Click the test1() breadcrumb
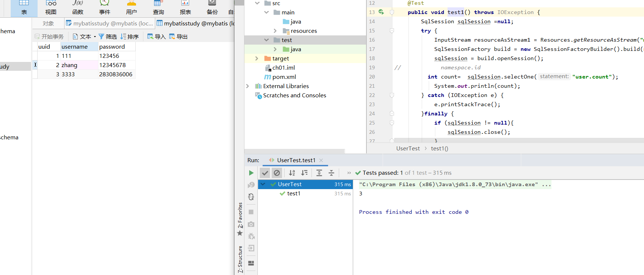644x275 pixels. pyautogui.click(x=439, y=148)
